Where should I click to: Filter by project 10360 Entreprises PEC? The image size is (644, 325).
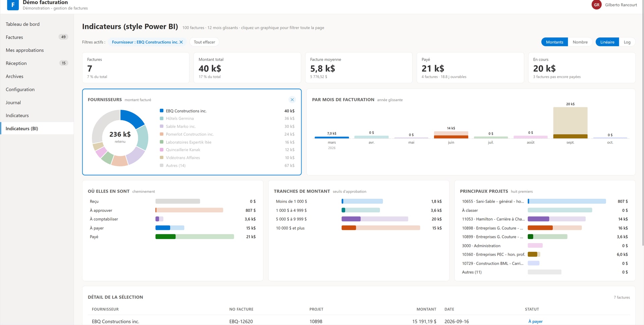point(545,254)
